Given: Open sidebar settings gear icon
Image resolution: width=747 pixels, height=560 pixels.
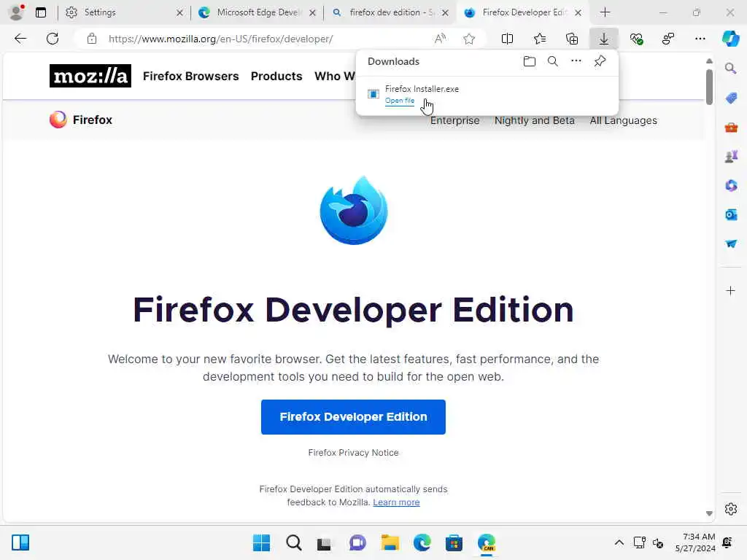Looking at the screenshot, I should pyautogui.click(x=731, y=509).
